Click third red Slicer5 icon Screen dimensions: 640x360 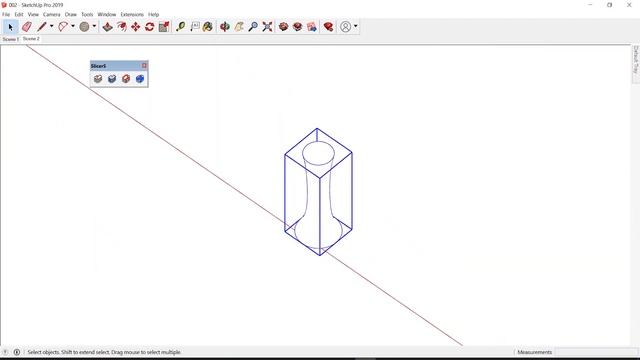126,79
